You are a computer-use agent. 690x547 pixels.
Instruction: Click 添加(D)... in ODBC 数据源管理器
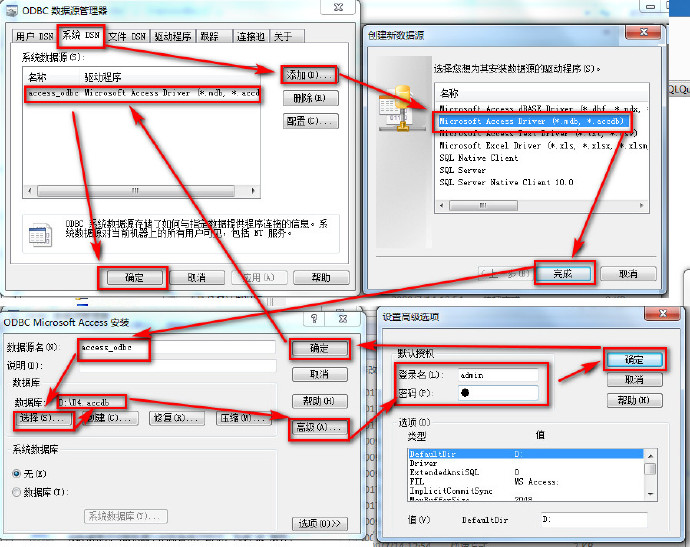(x=309, y=75)
